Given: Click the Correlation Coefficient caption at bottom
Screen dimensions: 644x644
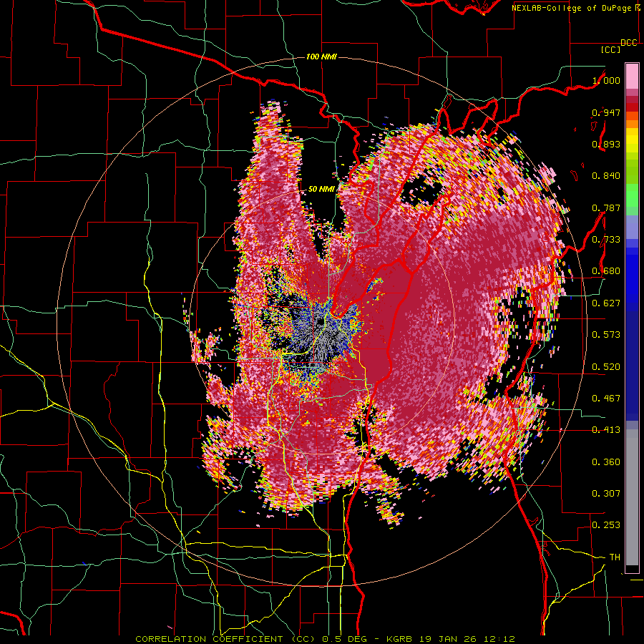Looking at the screenshot, I should (x=325, y=639).
